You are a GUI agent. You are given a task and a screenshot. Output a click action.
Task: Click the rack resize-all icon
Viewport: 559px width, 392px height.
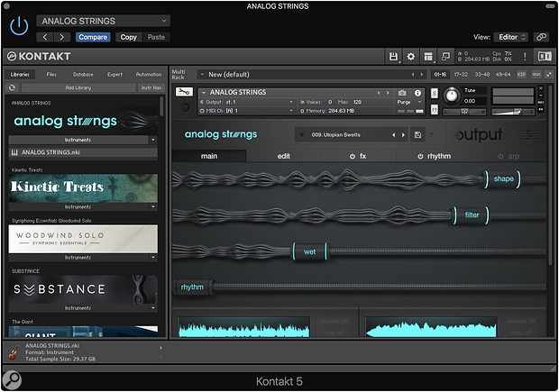pos(549,75)
